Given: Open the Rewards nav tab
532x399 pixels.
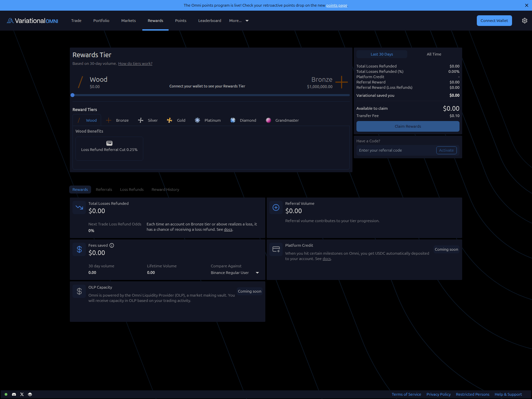Looking at the screenshot, I should [155, 21].
